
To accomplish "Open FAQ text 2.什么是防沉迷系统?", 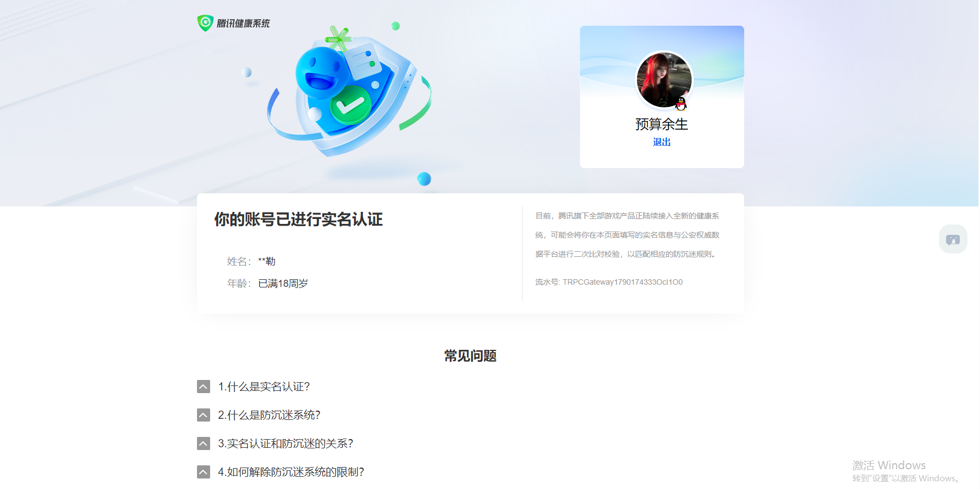I will [x=269, y=415].
